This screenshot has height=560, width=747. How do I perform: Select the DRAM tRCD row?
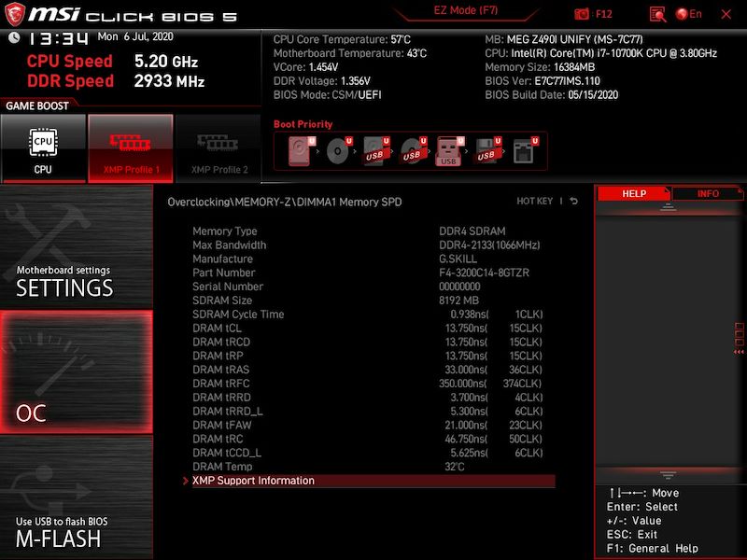pyautogui.click(x=373, y=342)
